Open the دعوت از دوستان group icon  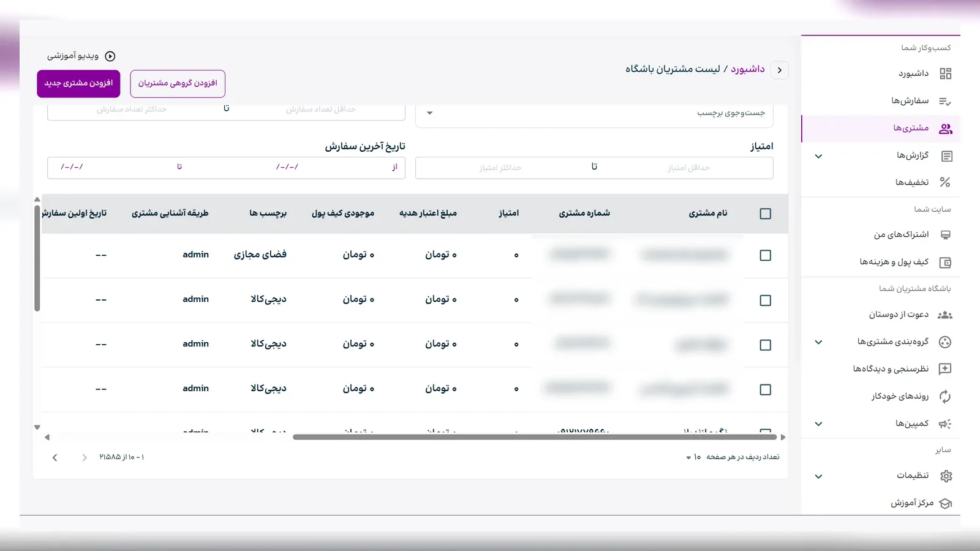point(945,315)
